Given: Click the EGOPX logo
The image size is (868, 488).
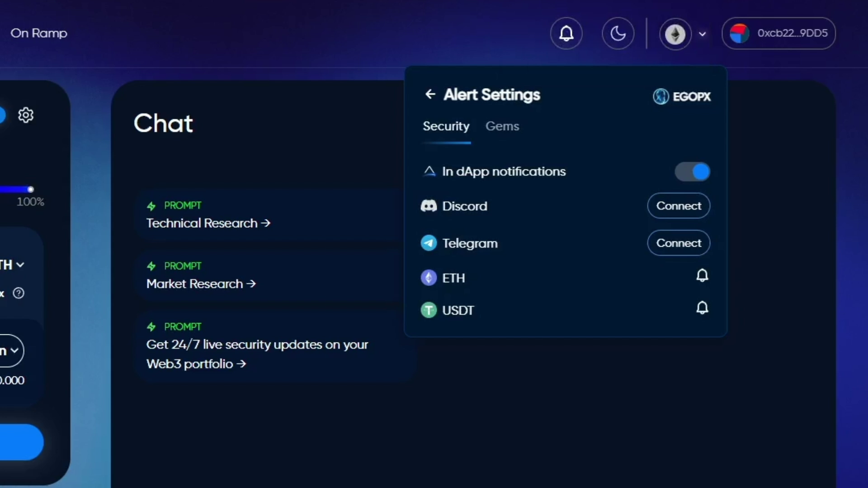Looking at the screenshot, I should click(x=682, y=96).
